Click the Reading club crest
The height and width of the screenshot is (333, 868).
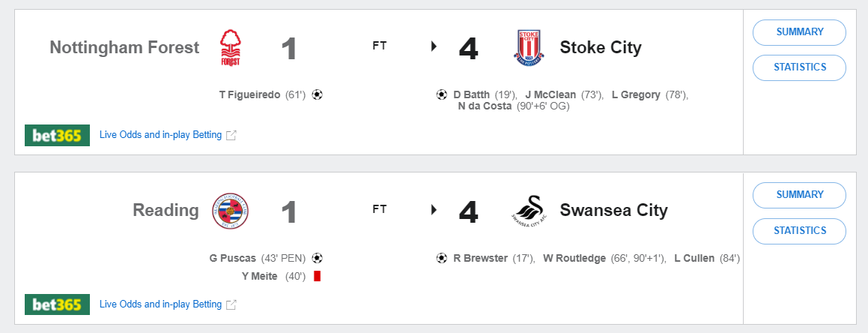click(x=230, y=211)
